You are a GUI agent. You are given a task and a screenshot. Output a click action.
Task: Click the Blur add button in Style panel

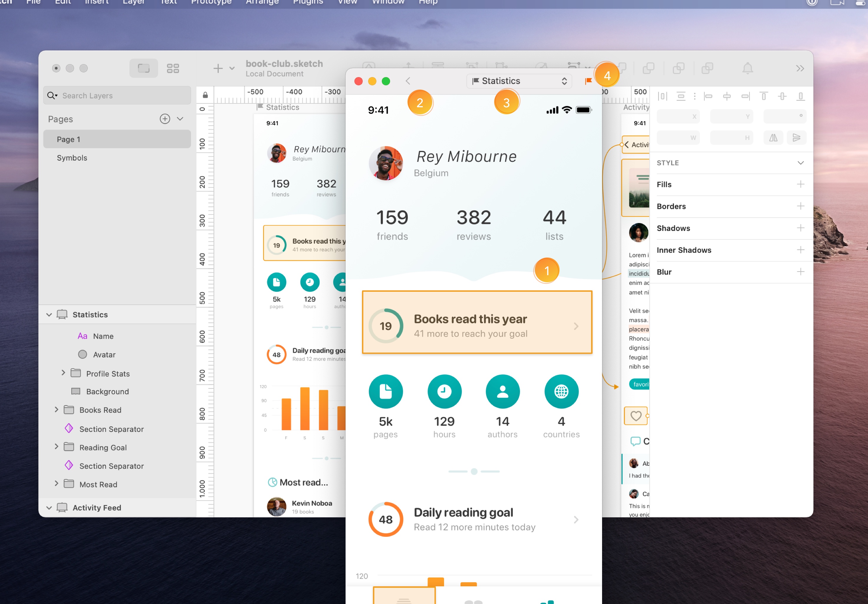pos(801,271)
